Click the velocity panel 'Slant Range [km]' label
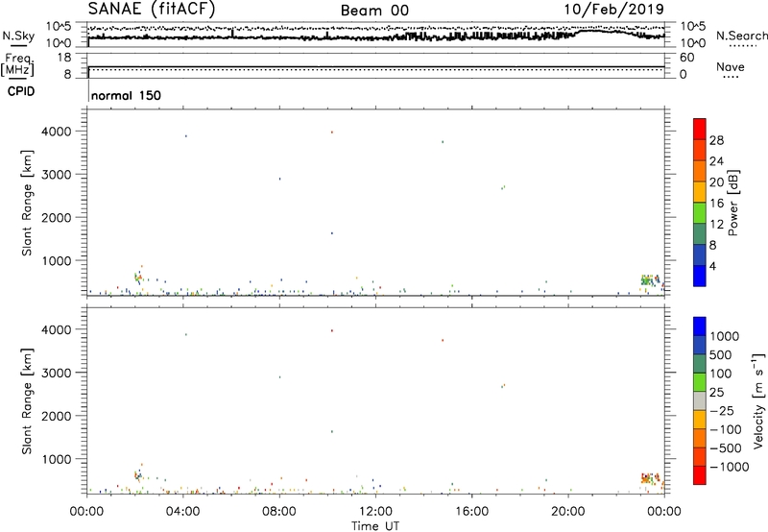This screenshot has width=768, height=532. [x=27, y=401]
